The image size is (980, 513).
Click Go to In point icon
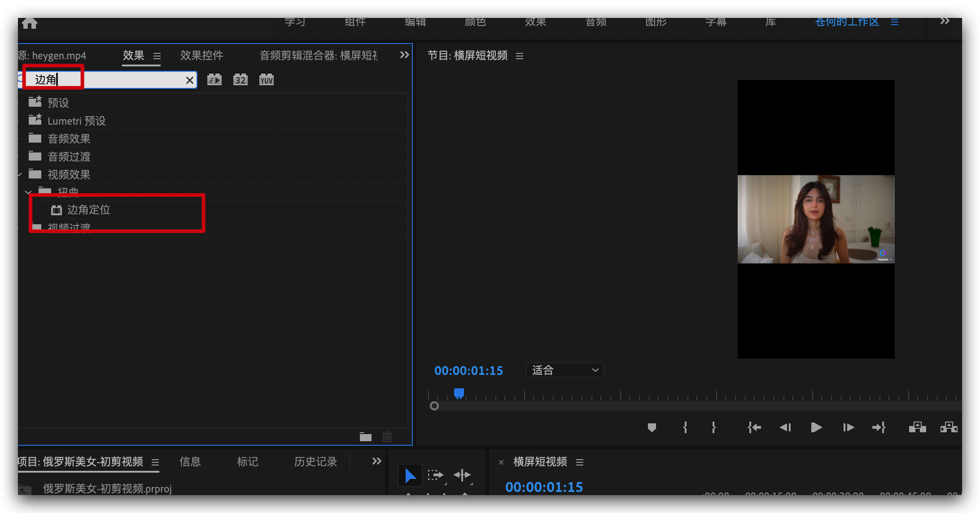754,427
